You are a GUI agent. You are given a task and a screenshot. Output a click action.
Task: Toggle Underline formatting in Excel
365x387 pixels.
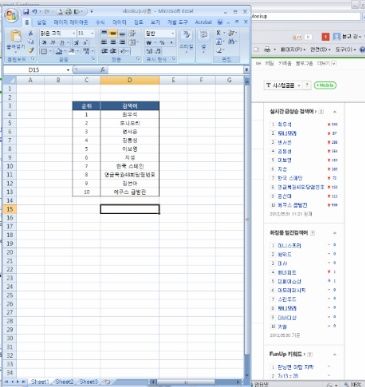tap(61, 43)
